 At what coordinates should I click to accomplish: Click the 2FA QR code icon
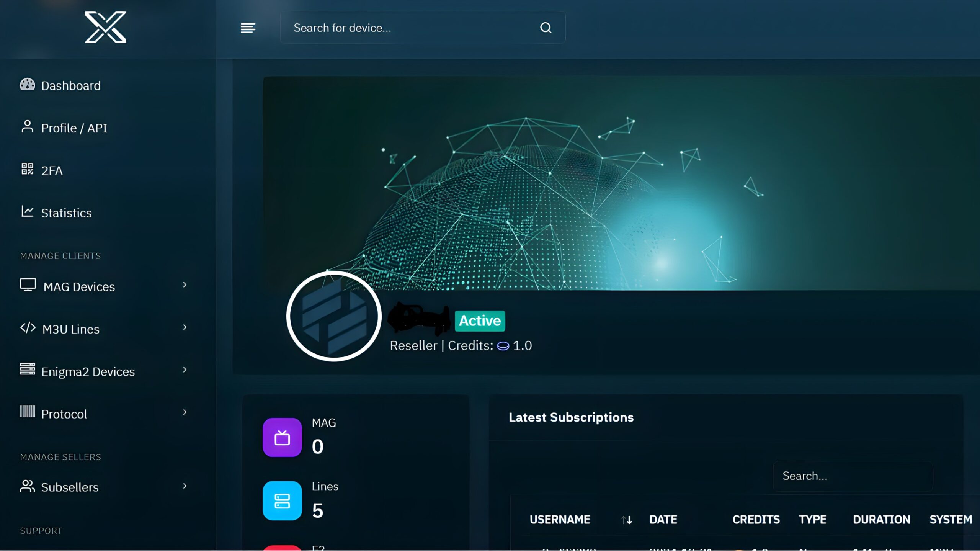27,169
